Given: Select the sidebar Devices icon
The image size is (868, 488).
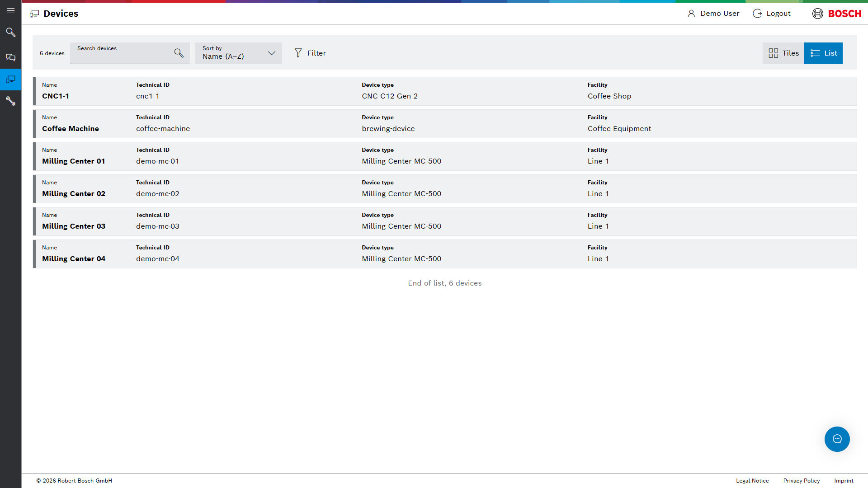Looking at the screenshot, I should [11, 80].
